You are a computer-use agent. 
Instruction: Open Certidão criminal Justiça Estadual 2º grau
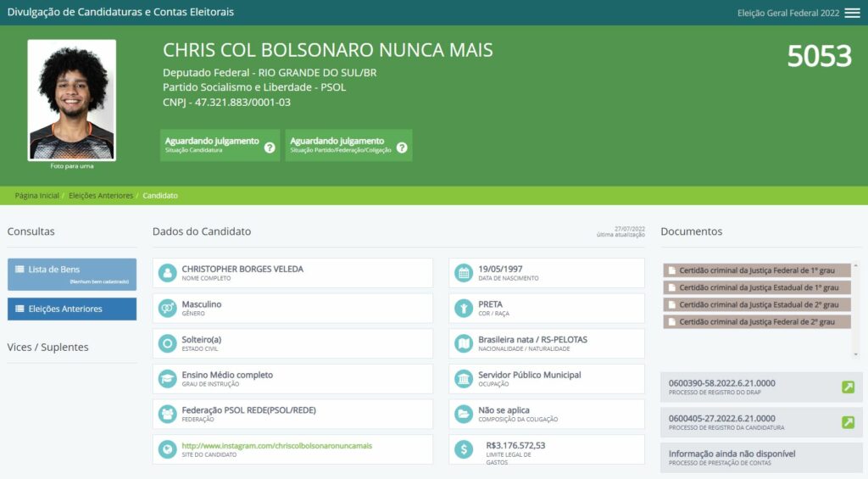coord(757,304)
